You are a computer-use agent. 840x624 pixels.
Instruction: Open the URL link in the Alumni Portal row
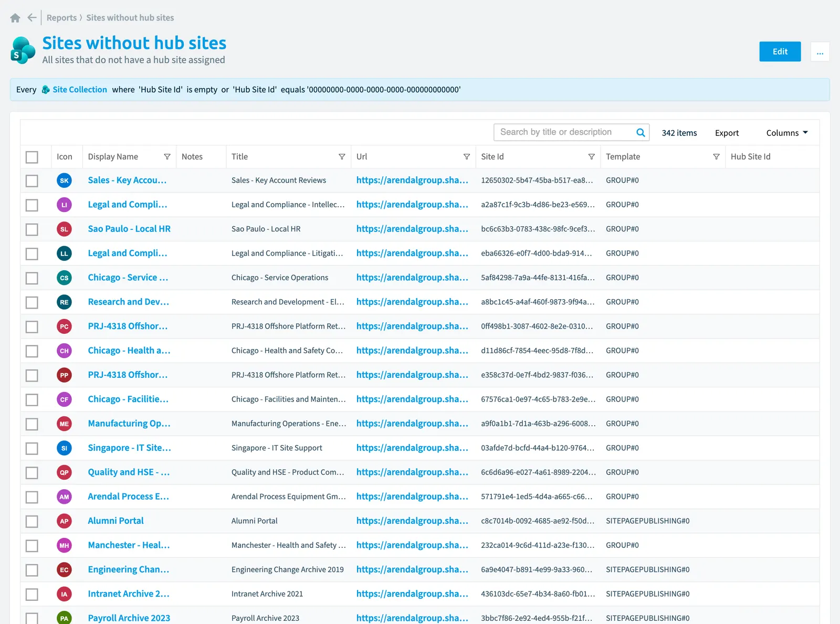[x=412, y=521]
